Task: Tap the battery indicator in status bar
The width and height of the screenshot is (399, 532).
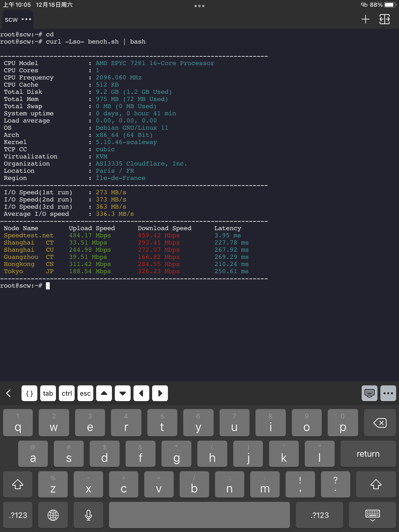Action: [x=390, y=5]
